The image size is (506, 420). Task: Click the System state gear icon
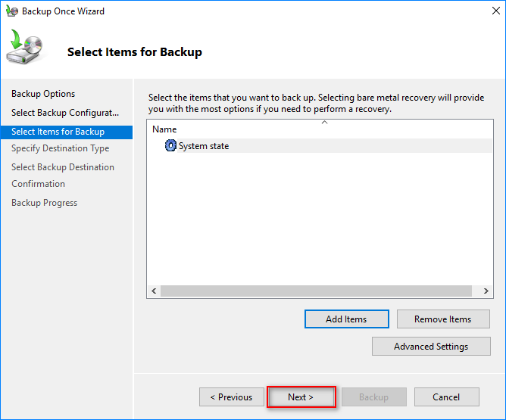[x=170, y=146]
